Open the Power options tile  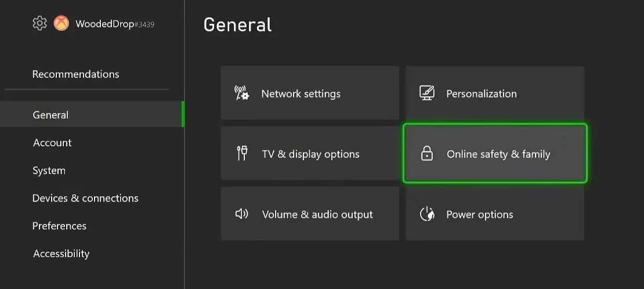(x=495, y=214)
